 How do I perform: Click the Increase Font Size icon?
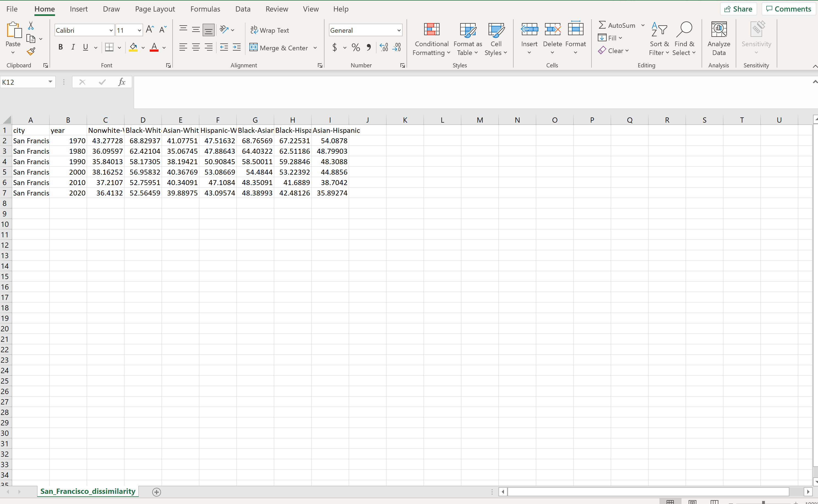[x=150, y=30]
